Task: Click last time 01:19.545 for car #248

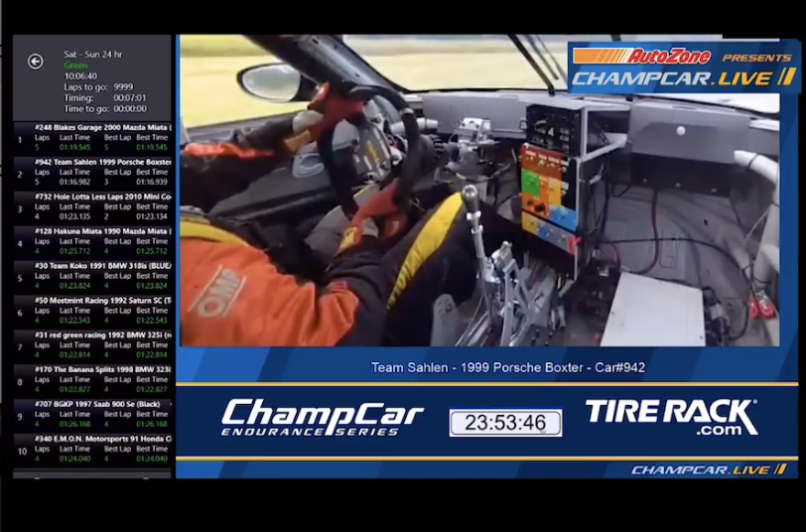Action: [x=74, y=148]
